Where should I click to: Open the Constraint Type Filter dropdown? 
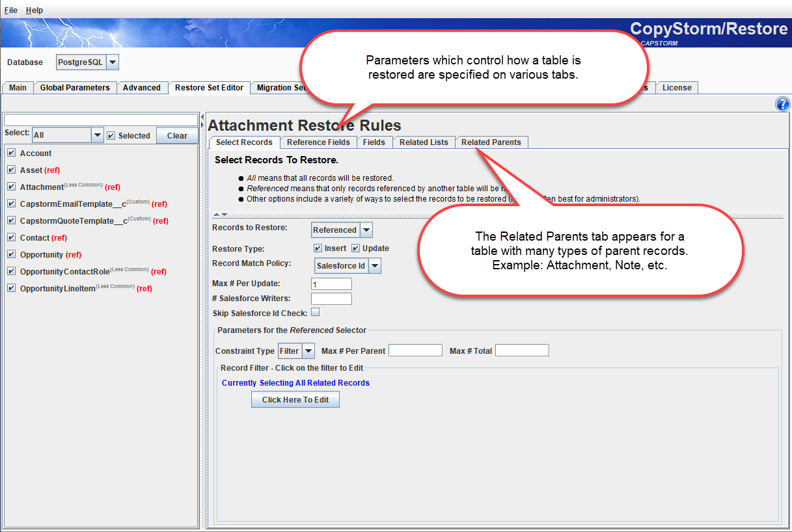pyautogui.click(x=308, y=351)
